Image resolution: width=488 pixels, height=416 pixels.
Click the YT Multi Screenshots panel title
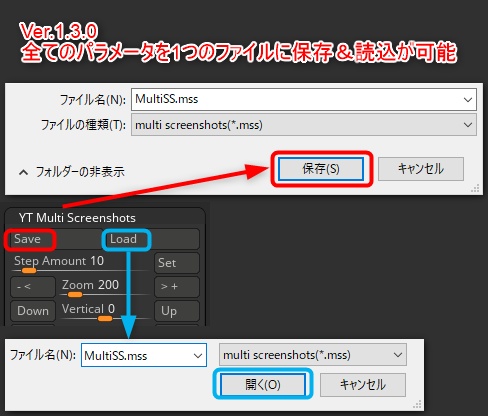tap(77, 218)
